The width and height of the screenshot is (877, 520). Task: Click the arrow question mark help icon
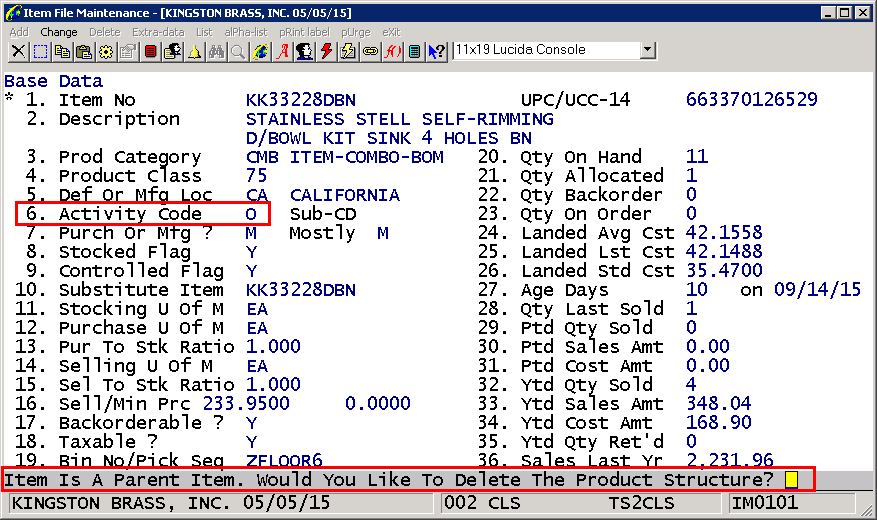click(436, 52)
